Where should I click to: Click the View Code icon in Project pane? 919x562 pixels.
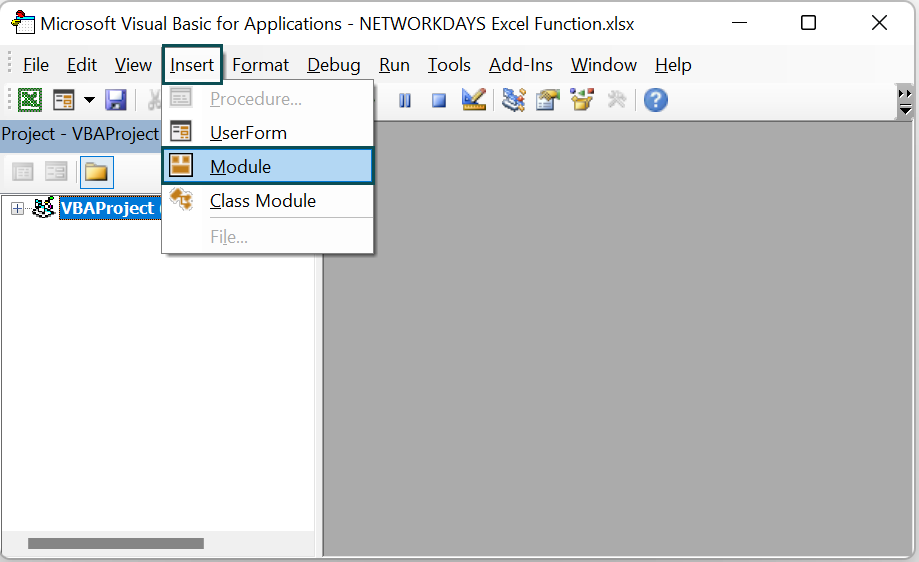[23, 172]
